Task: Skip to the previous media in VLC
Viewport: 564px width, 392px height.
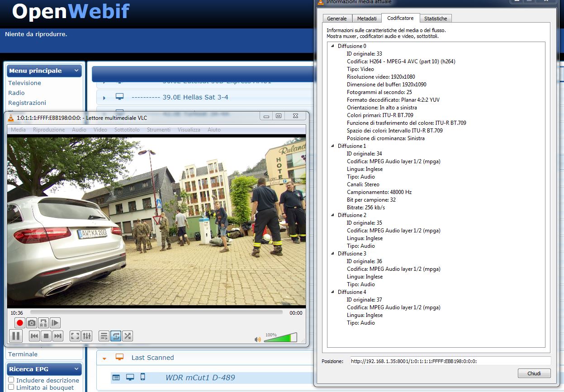Action: pos(34,336)
